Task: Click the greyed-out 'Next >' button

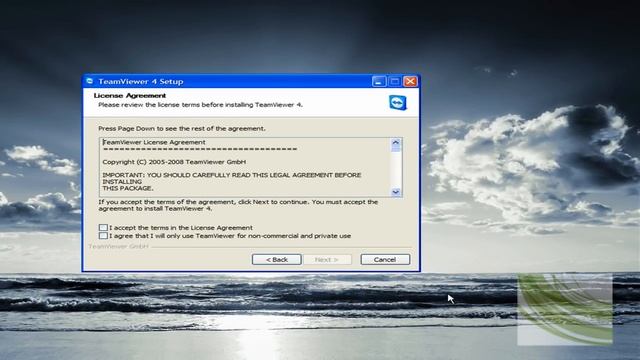Action: pos(327,260)
